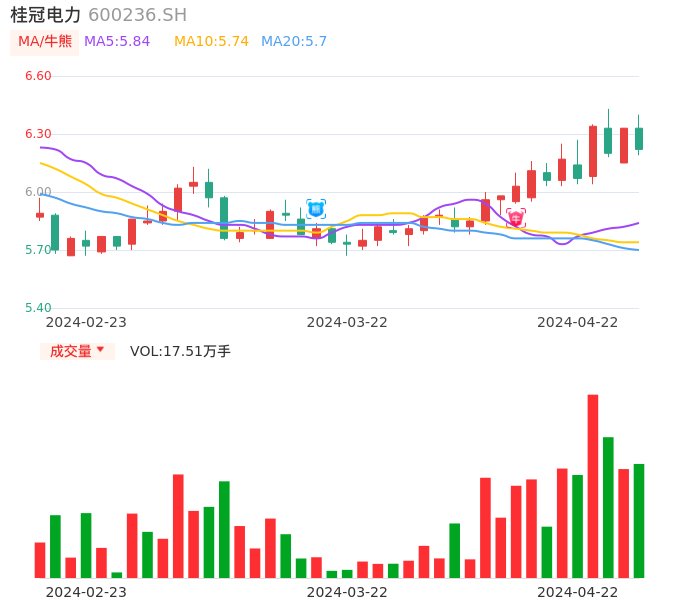
Task: Toggle the MA20 line legend
Action: pos(294,42)
